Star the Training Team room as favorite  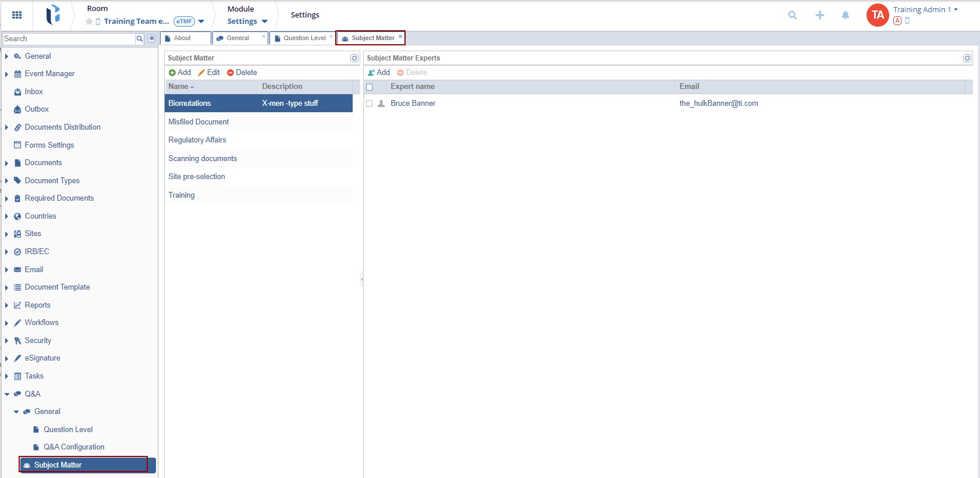[89, 22]
